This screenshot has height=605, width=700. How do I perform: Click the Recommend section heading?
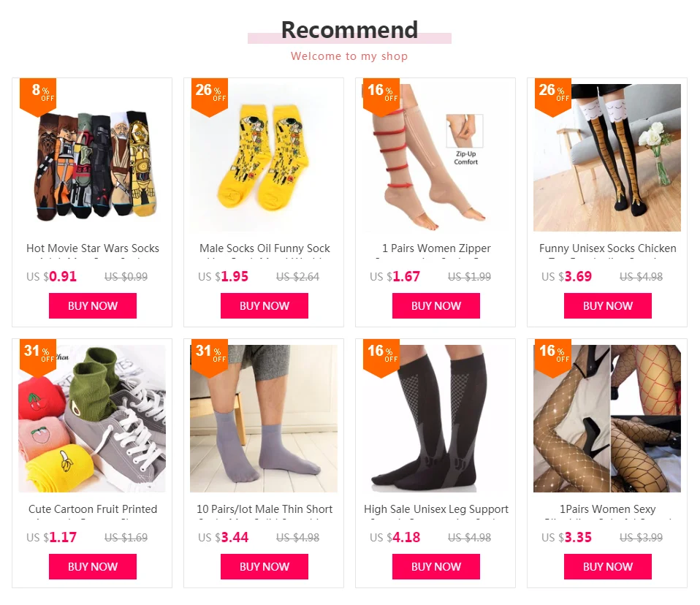coord(349,31)
